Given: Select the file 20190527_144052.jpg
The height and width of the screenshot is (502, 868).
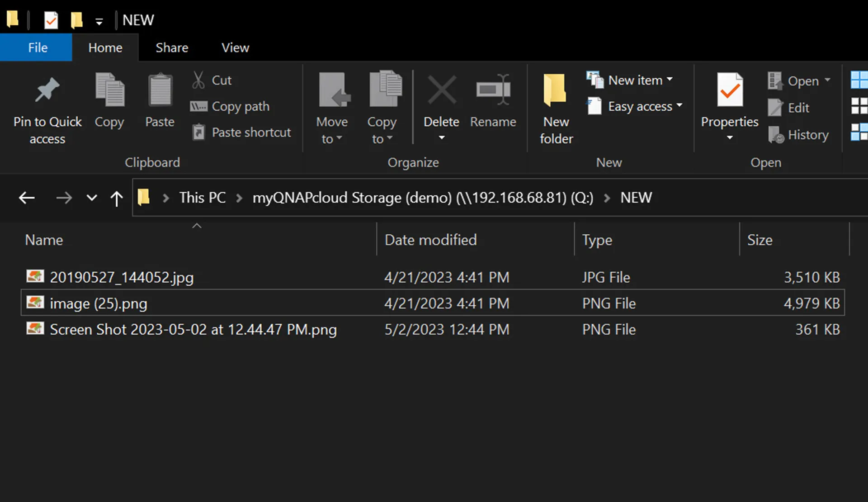Looking at the screenshot, I should [x=122, y=277].
